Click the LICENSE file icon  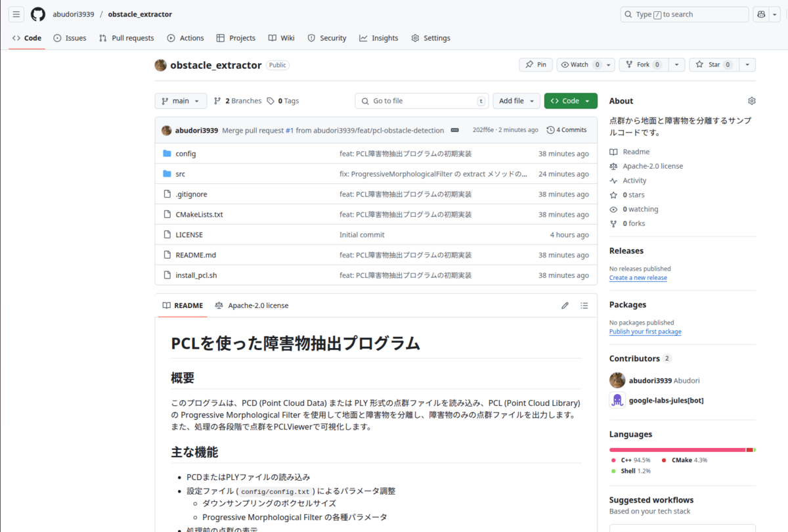167,235
